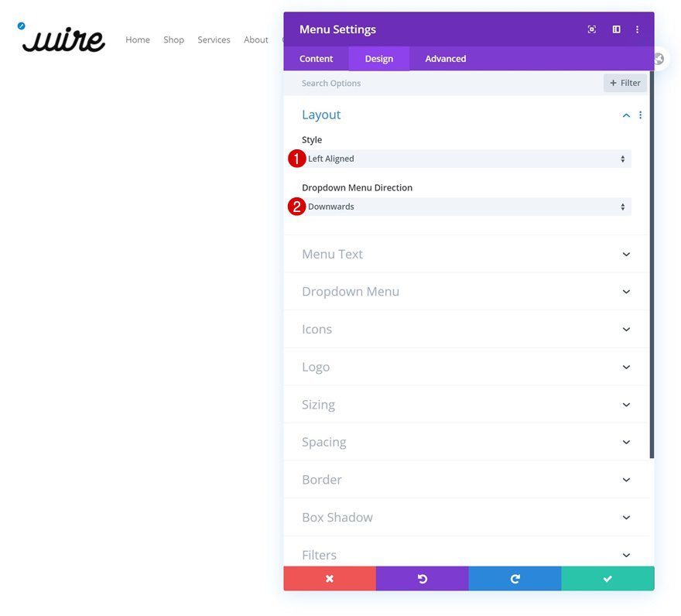The width and height of the screenshot is (681, 616).
Task: Save menu settings with the green checkmark icon
Action: 607,577
